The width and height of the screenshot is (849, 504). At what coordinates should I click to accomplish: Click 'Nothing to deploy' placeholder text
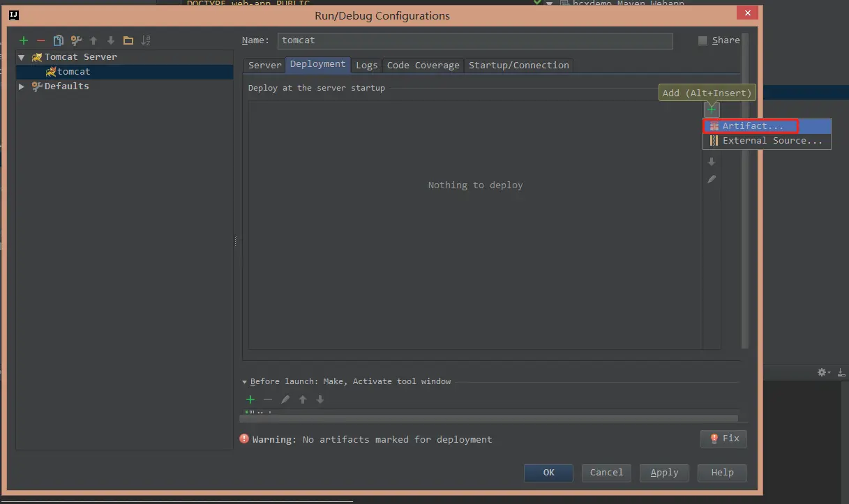pyautogui.click(x=475, y=185)
